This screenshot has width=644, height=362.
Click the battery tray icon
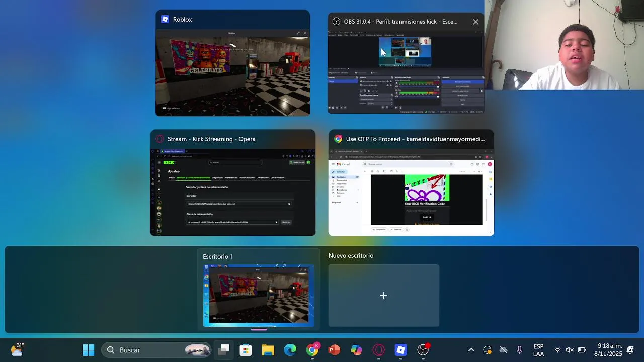(582, 350)
